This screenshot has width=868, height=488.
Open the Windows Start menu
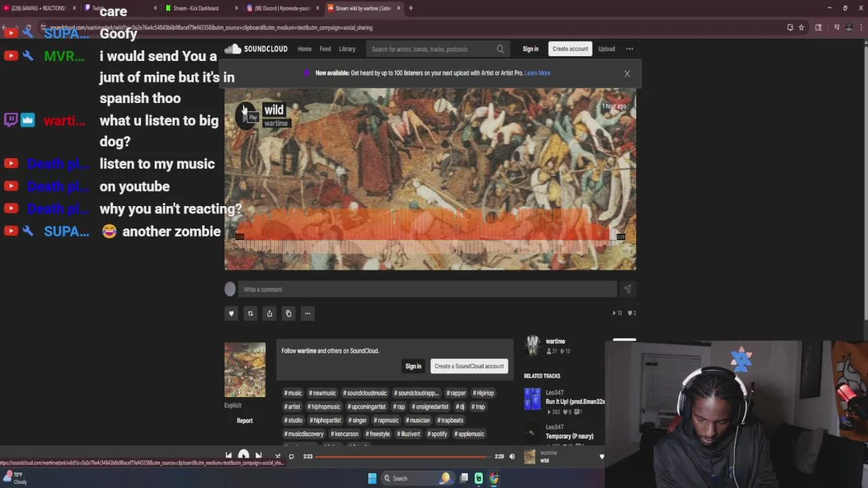click(372, 479)
